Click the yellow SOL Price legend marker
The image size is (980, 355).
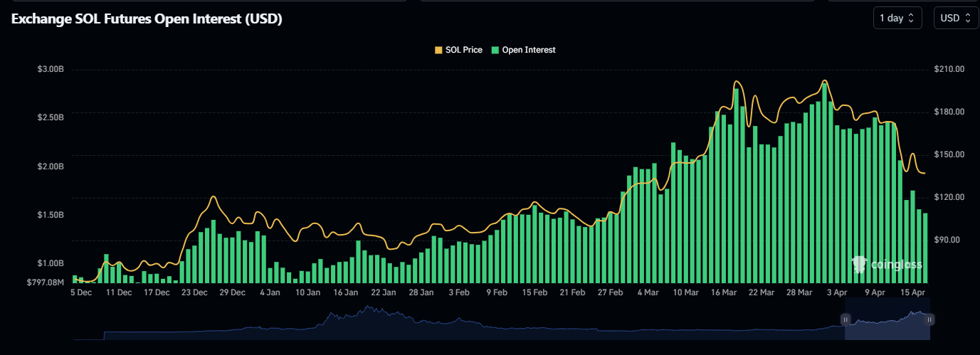click(x=438, y=51)
